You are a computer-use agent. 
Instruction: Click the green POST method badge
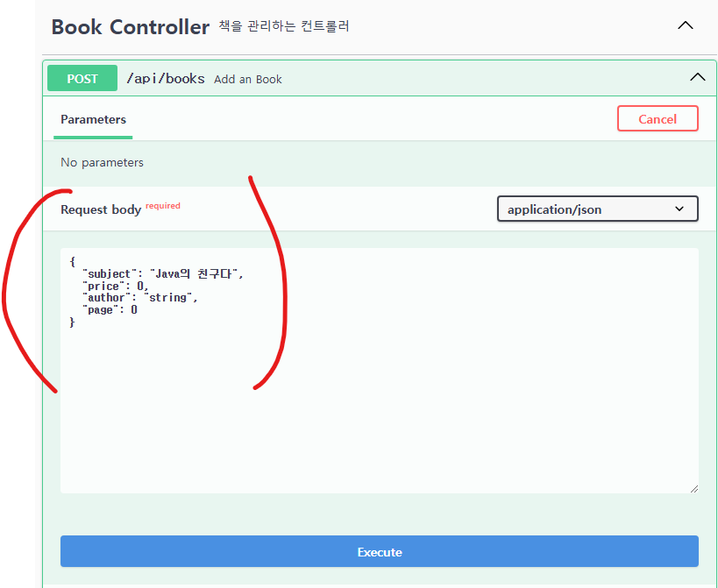point(82,78)
